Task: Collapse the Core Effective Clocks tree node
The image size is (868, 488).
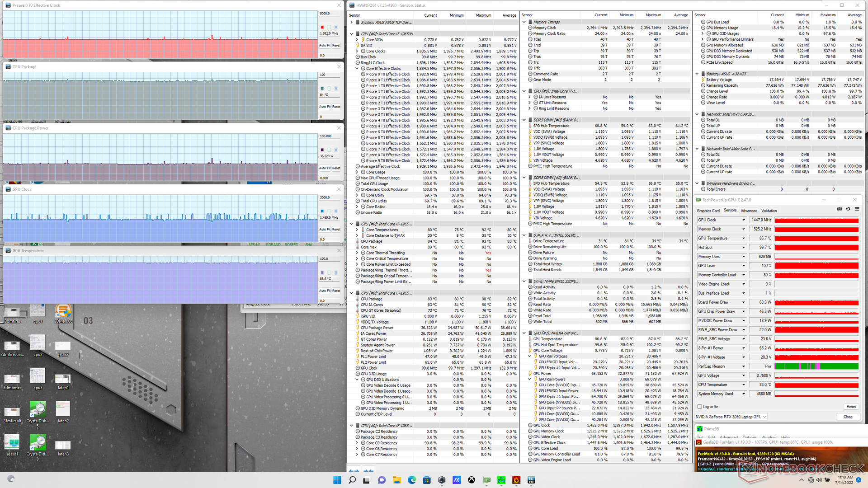Action: click(357, 69)
